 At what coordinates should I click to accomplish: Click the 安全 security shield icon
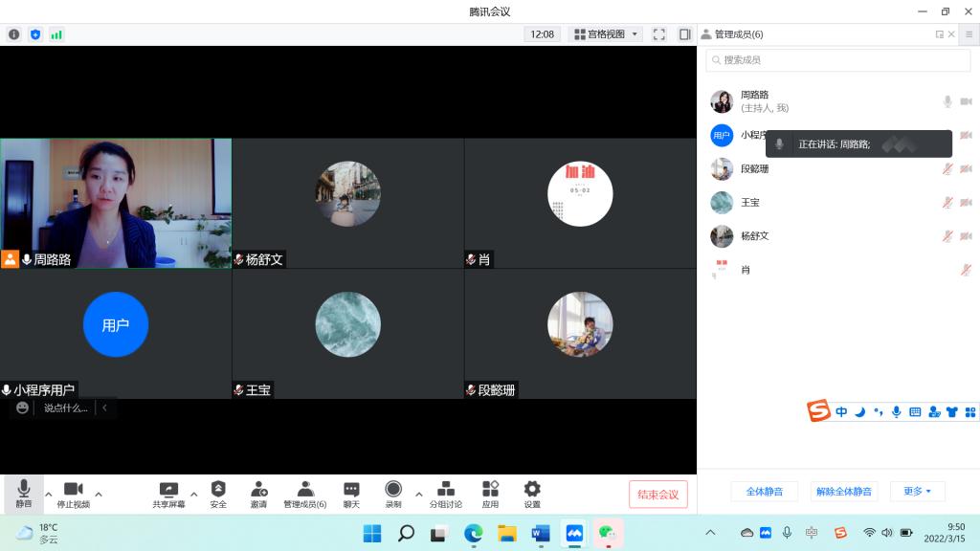click(x=218, y=494)
